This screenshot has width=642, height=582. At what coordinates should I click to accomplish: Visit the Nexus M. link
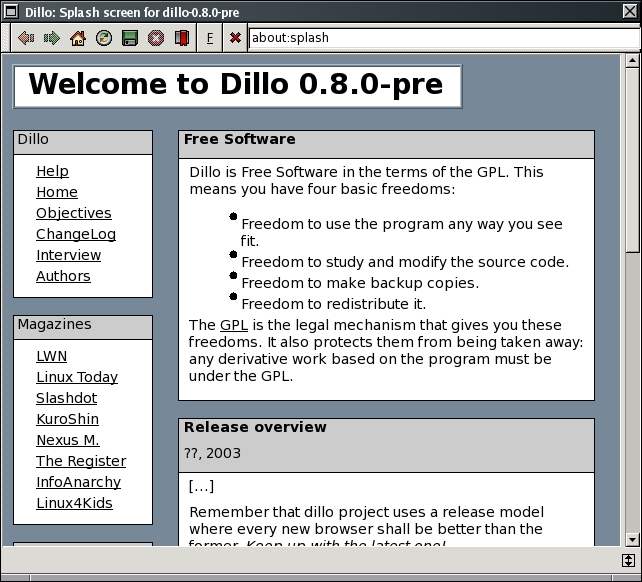(x=68, y=440)
